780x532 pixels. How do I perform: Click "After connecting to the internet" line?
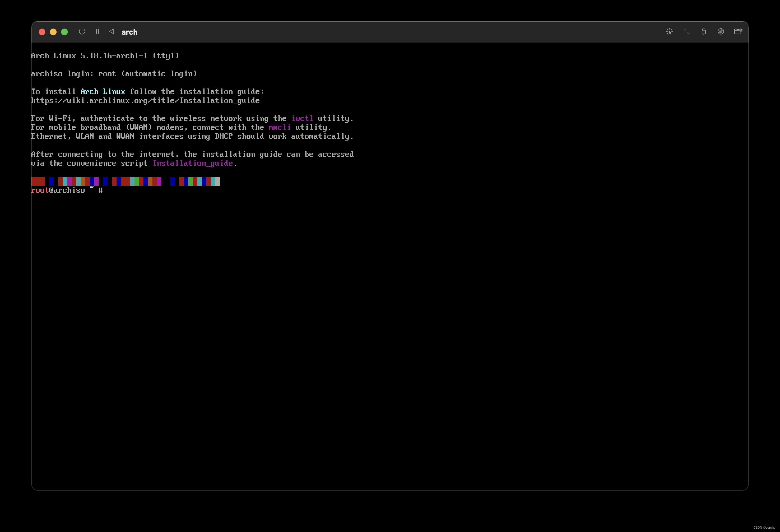click(x=192, y=154)
